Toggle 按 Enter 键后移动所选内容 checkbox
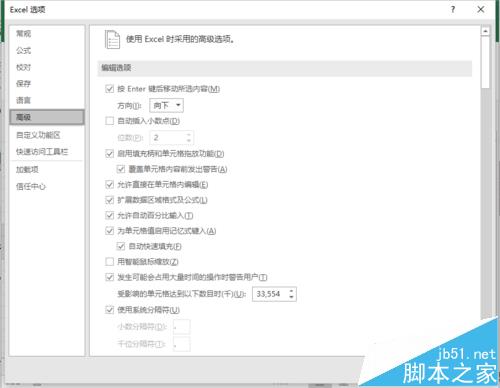Viewport: 500px width, 388px height. click(109, 89)
